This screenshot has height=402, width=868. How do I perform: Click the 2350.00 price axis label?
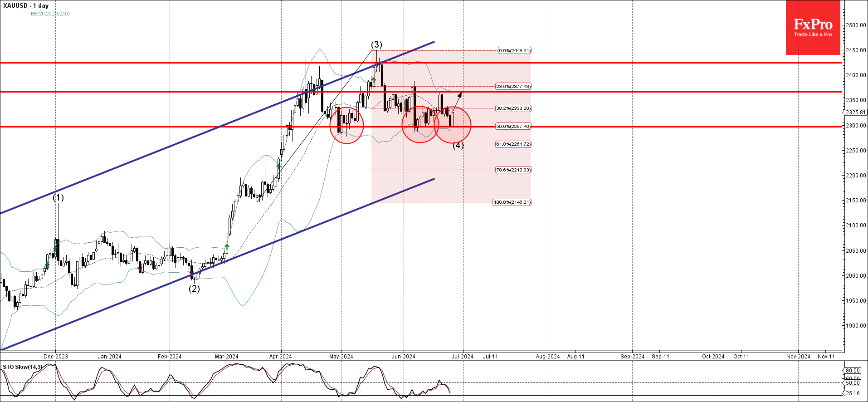856,100
